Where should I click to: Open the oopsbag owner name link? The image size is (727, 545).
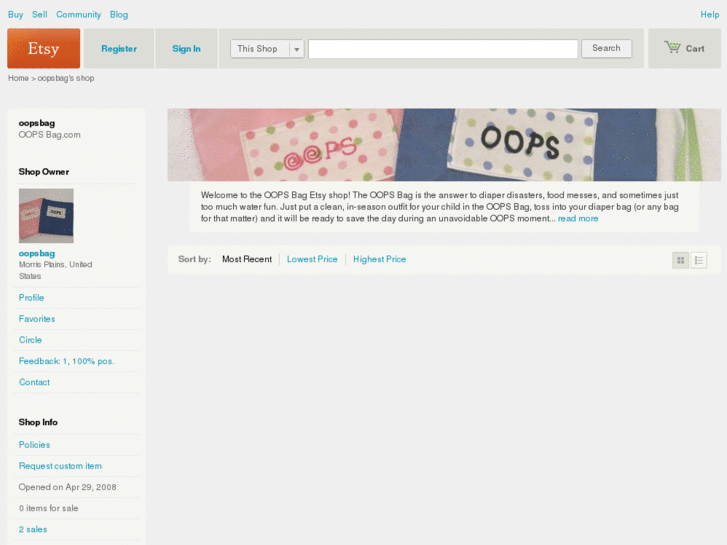pyautogui.click(x=37, y=253)
